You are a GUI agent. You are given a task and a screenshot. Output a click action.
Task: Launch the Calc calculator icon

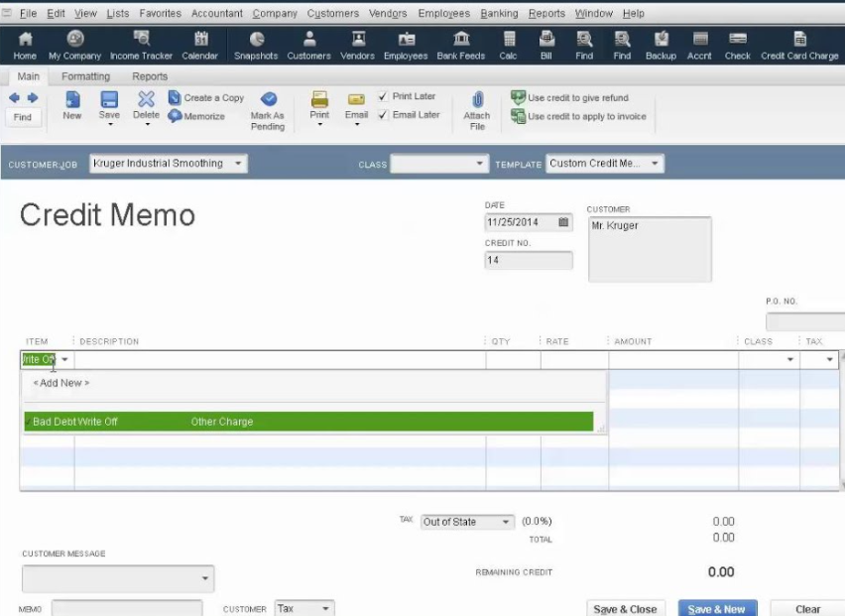coord(508,46)
